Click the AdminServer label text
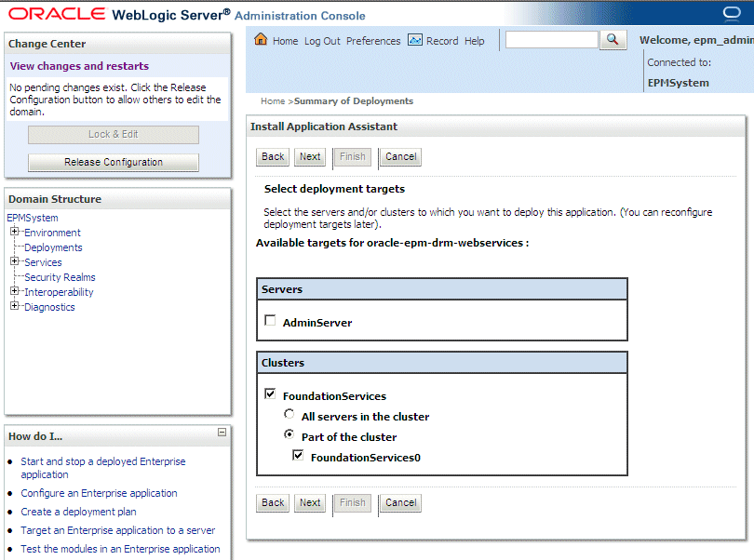This screenshot has height=560, width=754. [317, 323]
